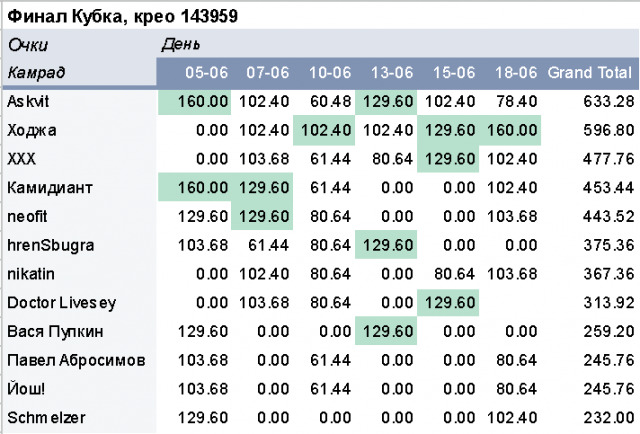Click the День column field label

(180, 45)
